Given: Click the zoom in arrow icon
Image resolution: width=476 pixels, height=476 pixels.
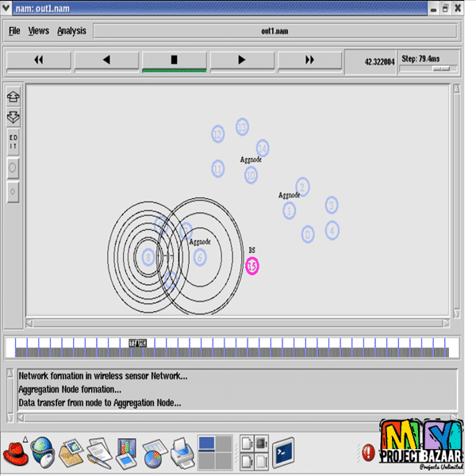Looking at the screenshot, I should pyautogui.click(x=13, y=97).
